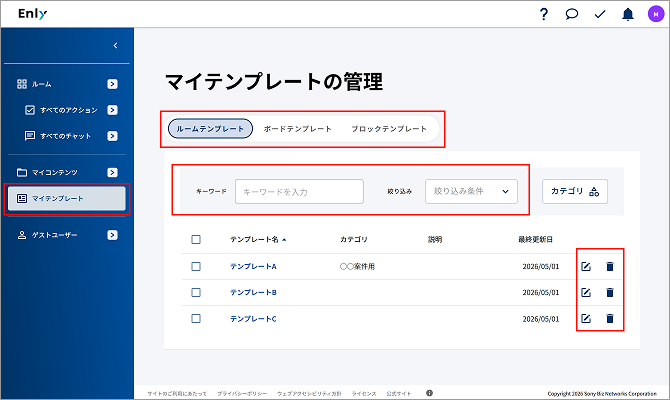Edit テンプレートB with the pencil icon
Viewport: 670px width, 400px height.
(586, 293)
